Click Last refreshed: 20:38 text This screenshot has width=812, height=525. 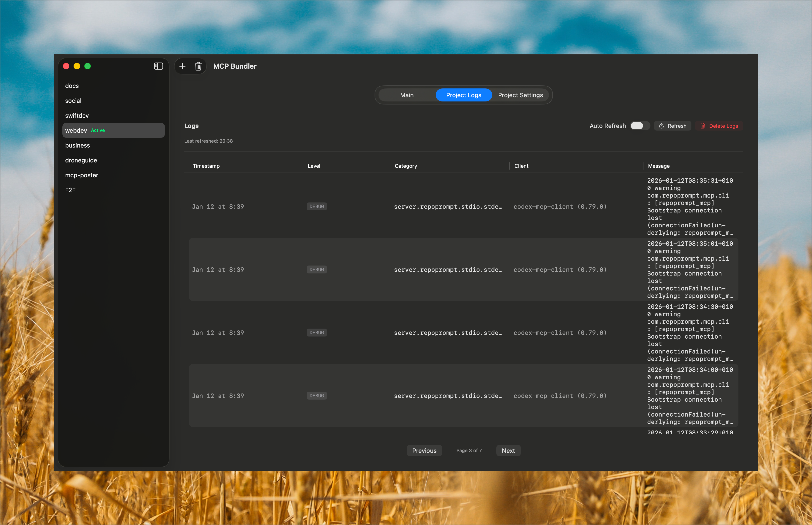click(x=208, y=141)
